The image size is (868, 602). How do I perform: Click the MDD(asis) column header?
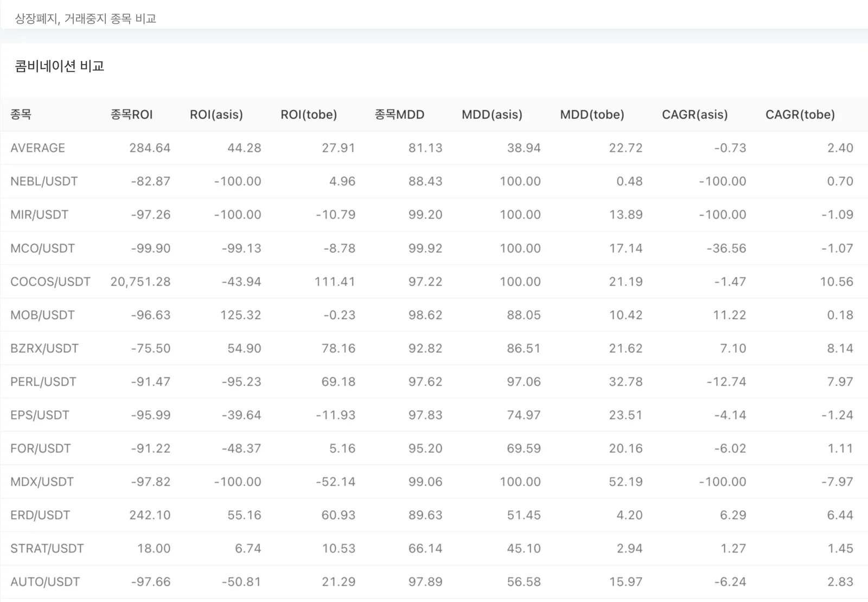pos(492,115)
